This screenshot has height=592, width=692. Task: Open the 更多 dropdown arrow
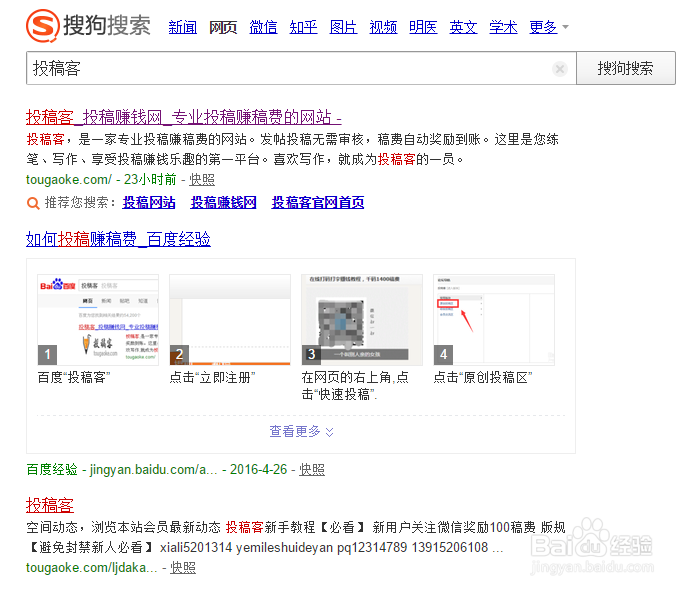[x=565, y=27]
